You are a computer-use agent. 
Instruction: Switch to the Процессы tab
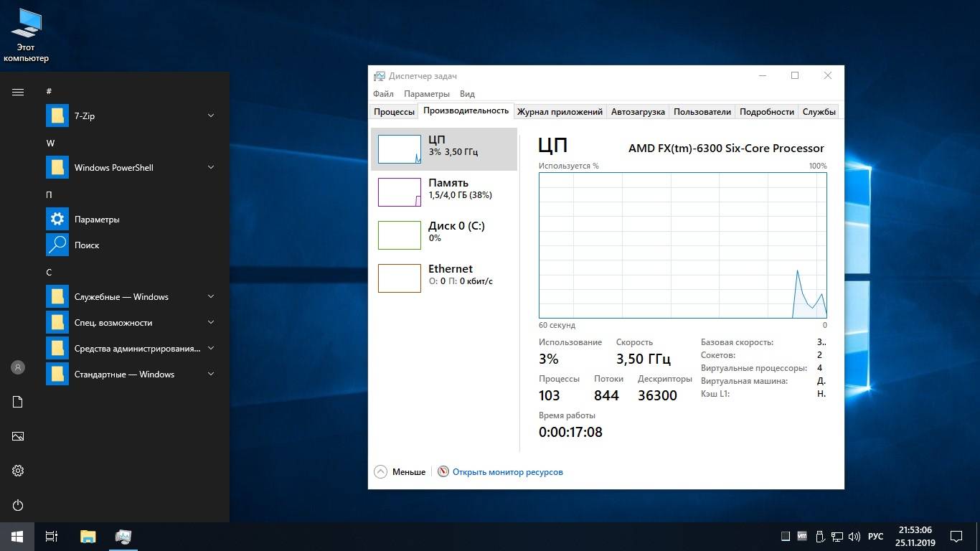(394, 112)
